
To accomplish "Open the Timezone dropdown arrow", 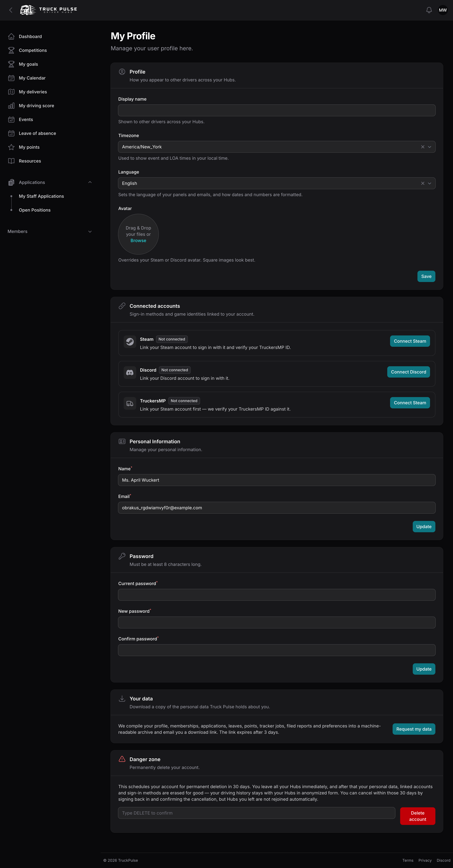I will pyautogui.click(x=429, y=147).
